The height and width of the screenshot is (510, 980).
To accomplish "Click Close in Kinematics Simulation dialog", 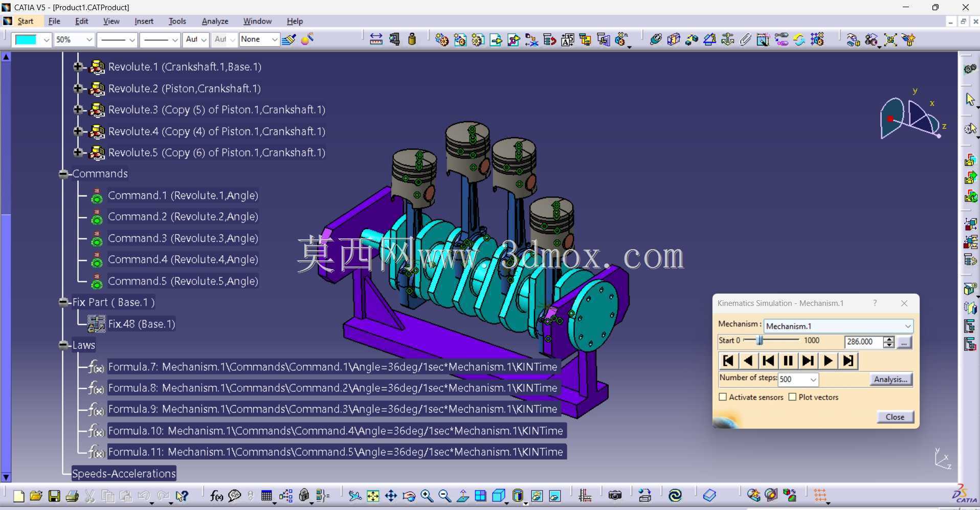I will (x=895, y=417).
